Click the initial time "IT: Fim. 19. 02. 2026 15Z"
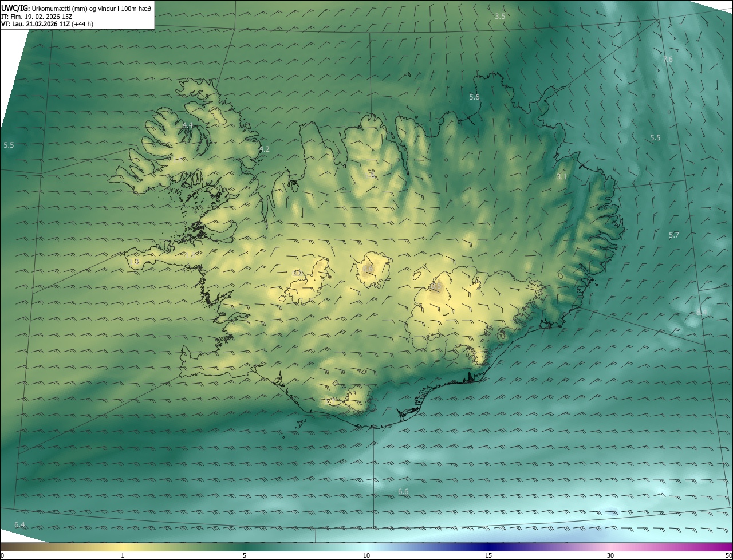The width and height of the screenshot is (733, 560). click(36, 17)
